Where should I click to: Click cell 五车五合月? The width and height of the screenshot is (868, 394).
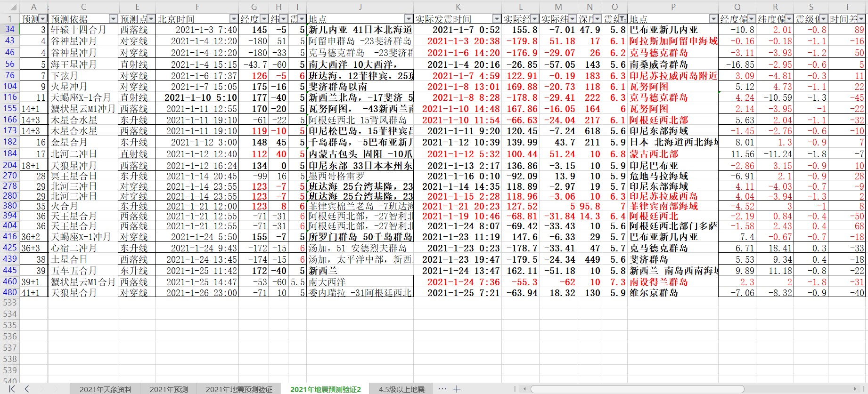pyautogui.click(x=83, y=271)
